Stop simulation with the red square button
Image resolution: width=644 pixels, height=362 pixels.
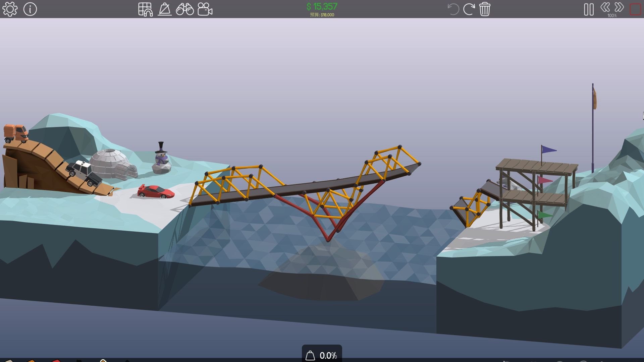(635, 9)
